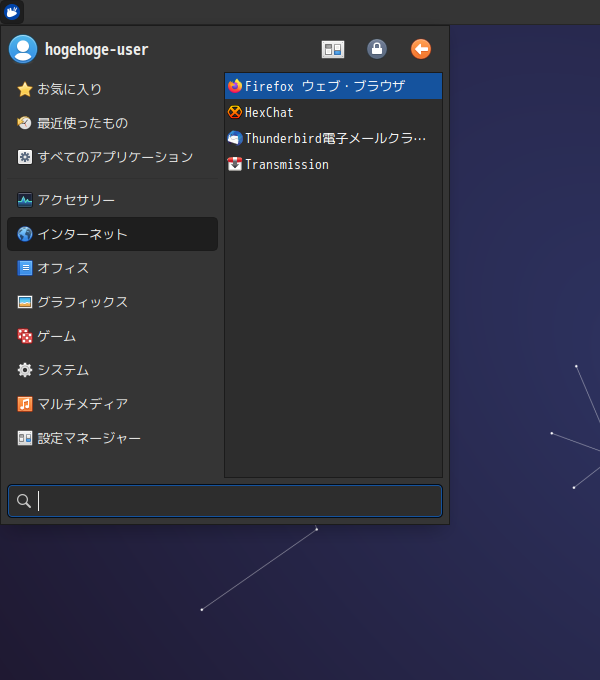Screen dimensions: 600x680
Task: Click the magnifier icon in search box
Action: pos(24,501)
